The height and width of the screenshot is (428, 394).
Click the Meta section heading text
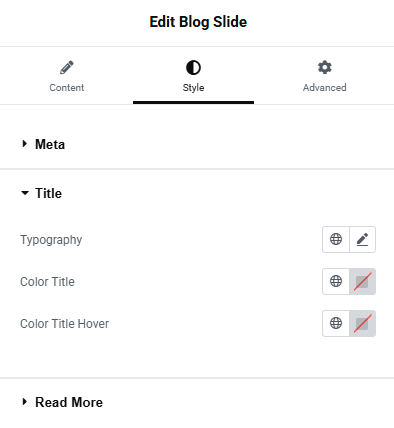(50, 144)
